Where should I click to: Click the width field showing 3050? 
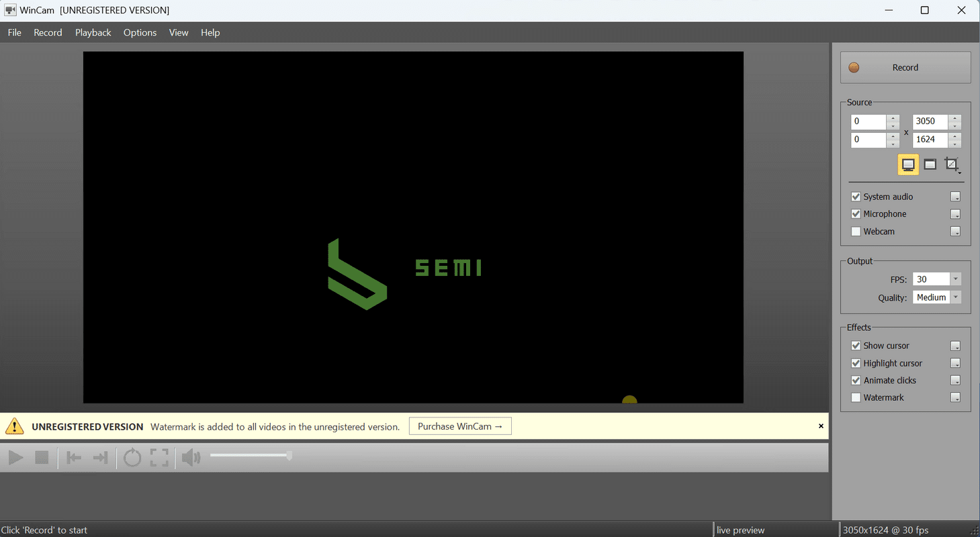(x=930, y=121)
